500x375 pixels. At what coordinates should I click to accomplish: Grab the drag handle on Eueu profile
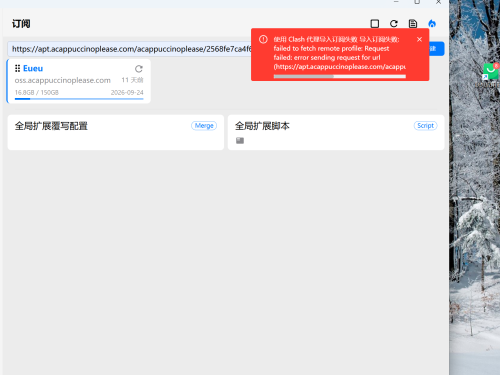click(17, 68)
